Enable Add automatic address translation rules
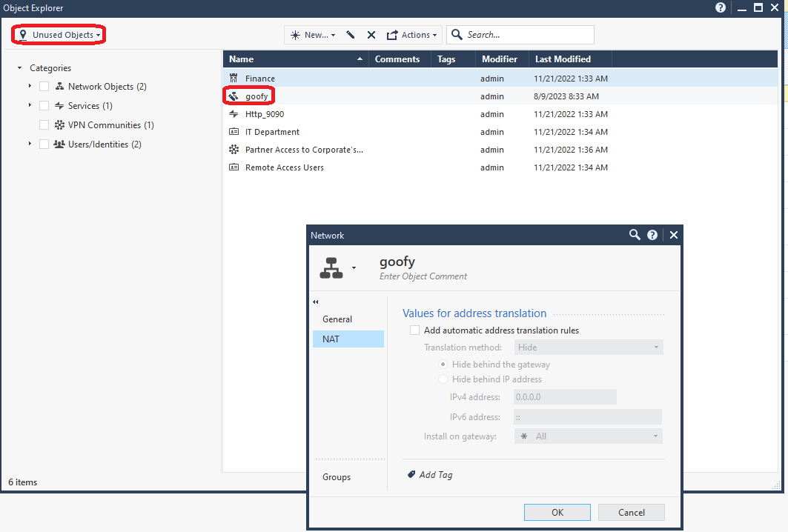788x532 pixels. (x=414, y=330)
